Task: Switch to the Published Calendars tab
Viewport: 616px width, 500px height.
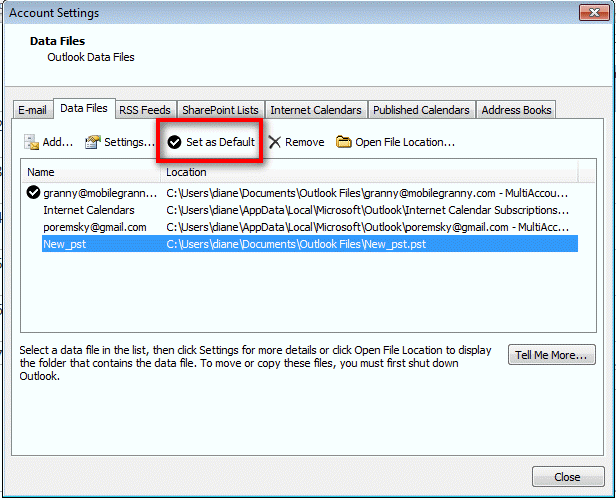Action: point(421,110)
